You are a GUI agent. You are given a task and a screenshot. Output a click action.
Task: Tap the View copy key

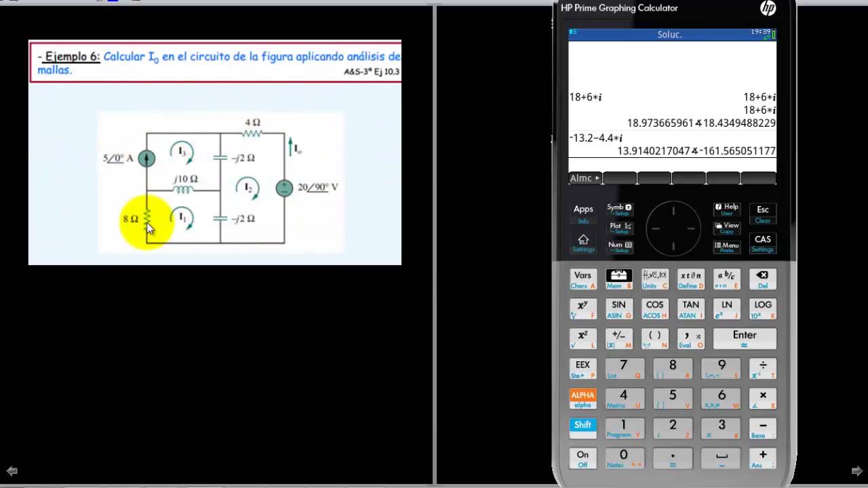726,228
